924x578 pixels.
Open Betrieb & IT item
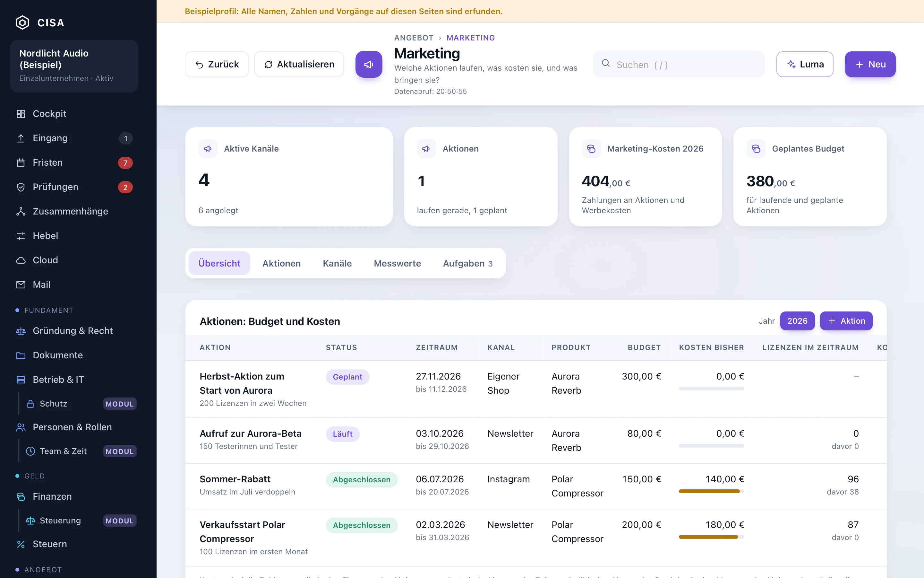coord(74,380)
